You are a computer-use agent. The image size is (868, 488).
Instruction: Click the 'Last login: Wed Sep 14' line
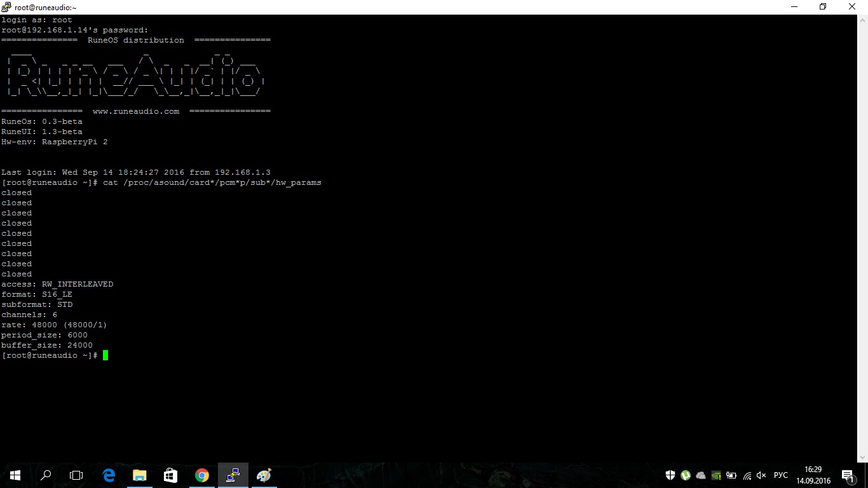(136, 172)
